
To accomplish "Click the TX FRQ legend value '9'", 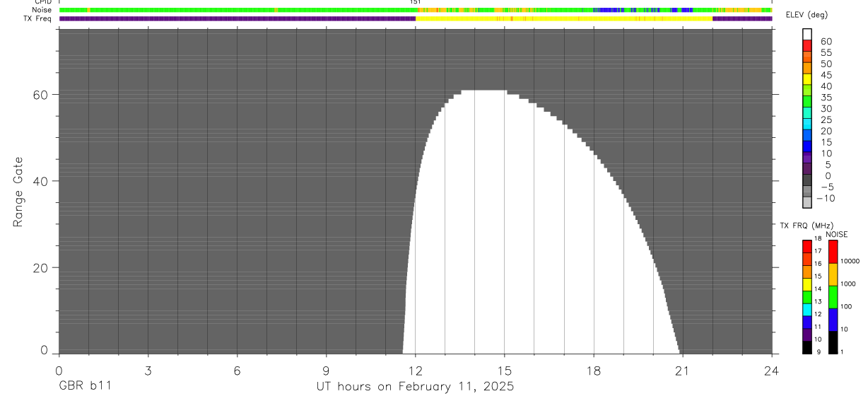I will click(x=819, y=351).
